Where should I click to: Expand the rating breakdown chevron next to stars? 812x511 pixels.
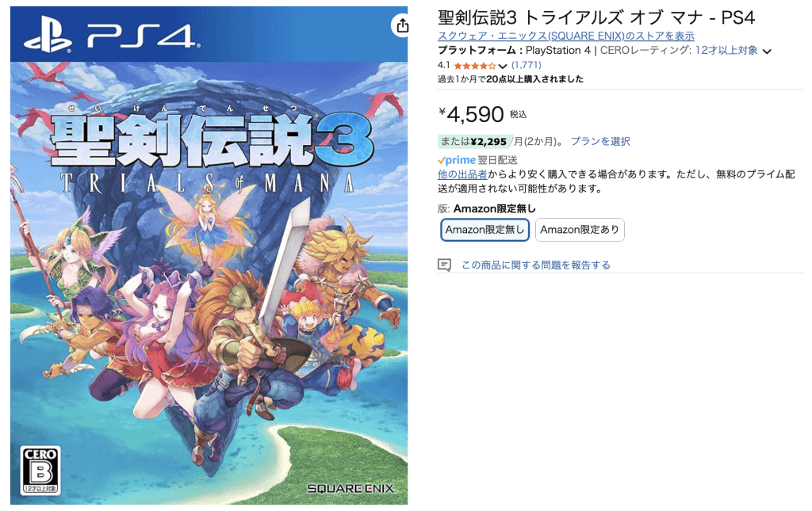[502, 66]
